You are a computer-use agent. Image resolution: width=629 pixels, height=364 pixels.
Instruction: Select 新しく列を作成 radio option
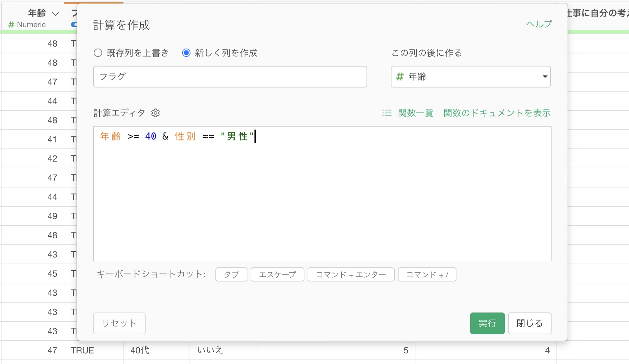[186, 53]
